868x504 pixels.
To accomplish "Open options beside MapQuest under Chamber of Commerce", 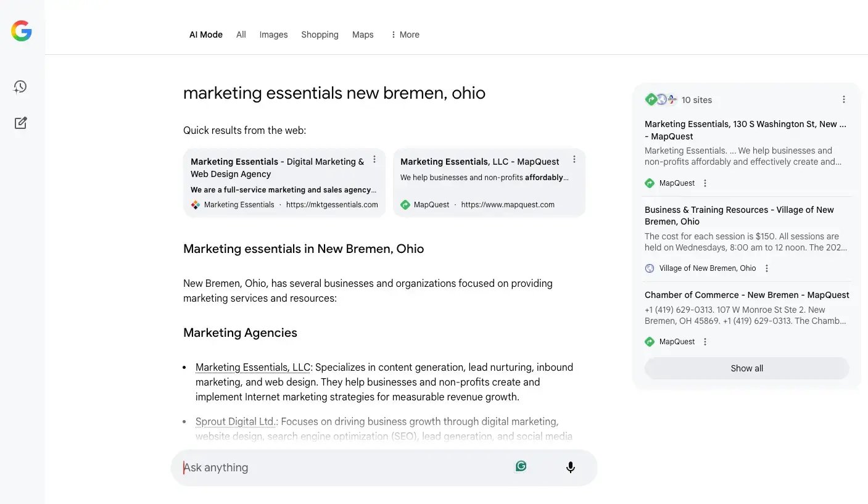I will click(x=705, y=342).
